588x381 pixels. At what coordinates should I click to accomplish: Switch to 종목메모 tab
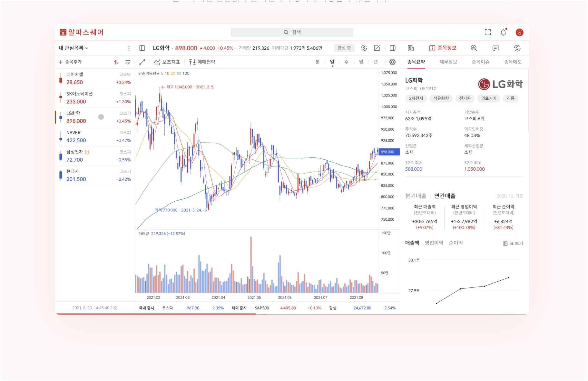pyautogui.click(x=513, y=62)
